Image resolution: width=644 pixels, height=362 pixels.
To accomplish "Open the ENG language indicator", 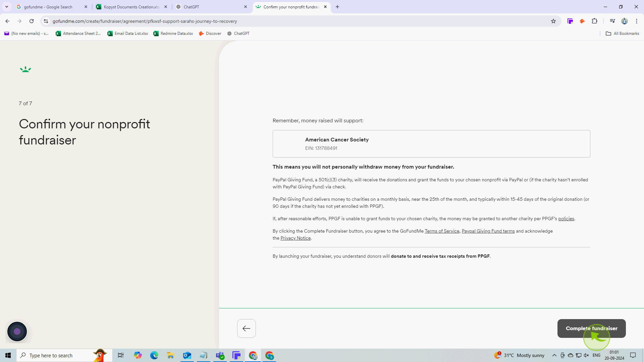I will (x=597, y=355).
